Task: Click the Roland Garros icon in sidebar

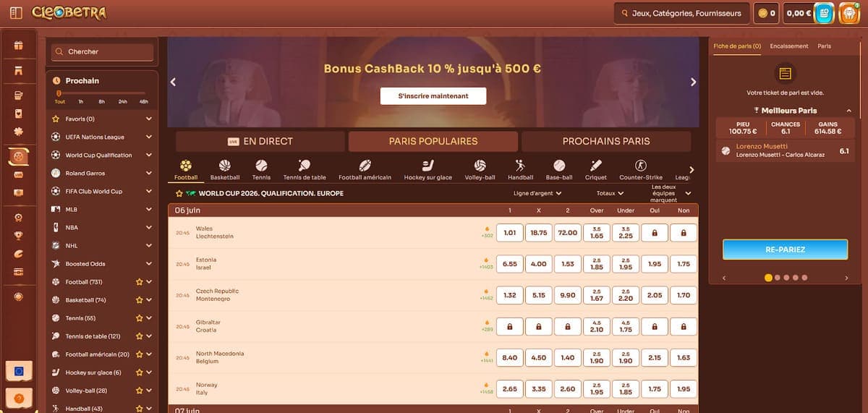Action: click(56, 173)
